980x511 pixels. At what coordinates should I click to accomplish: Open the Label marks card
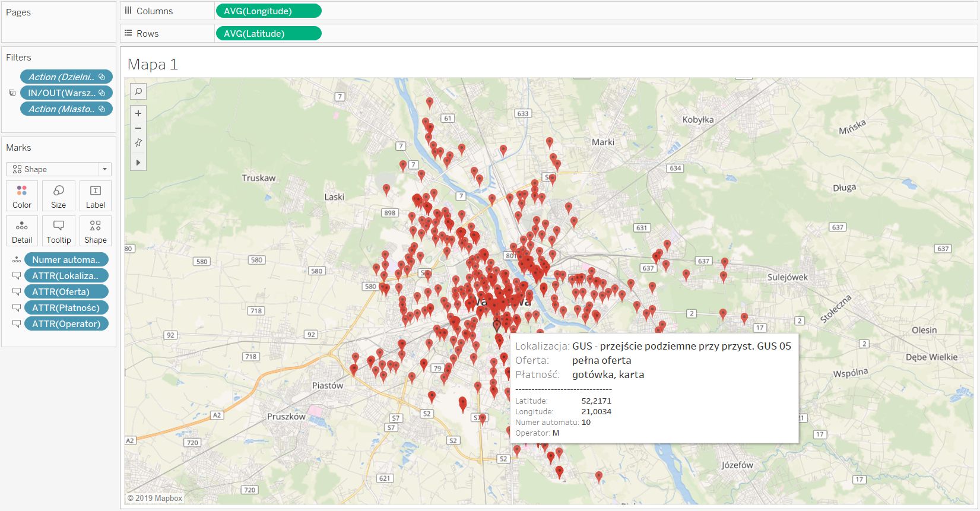[96, 196]
